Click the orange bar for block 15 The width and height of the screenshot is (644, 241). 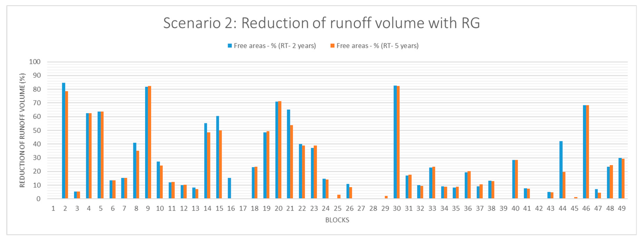coord(220,164)
